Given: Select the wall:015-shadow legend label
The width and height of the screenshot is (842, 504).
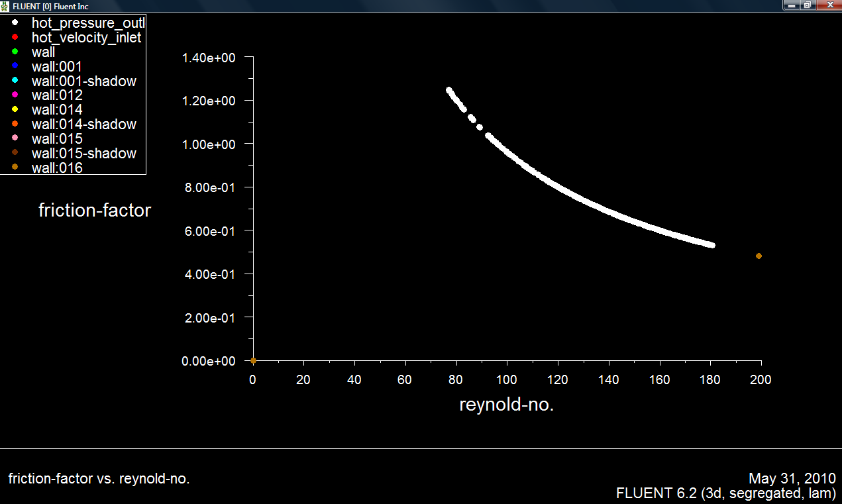Looking at the screenshot, I should (83, 154).
